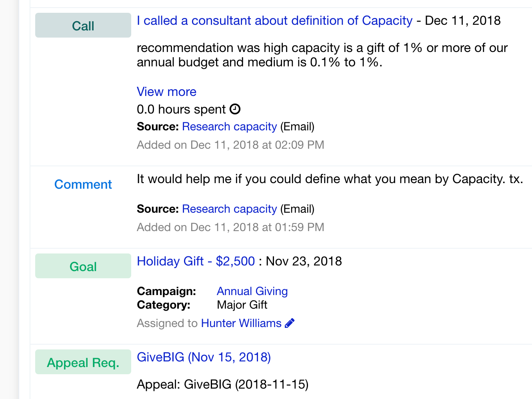
Task: Click the comment text about defining Capacity
Action: 330,179
